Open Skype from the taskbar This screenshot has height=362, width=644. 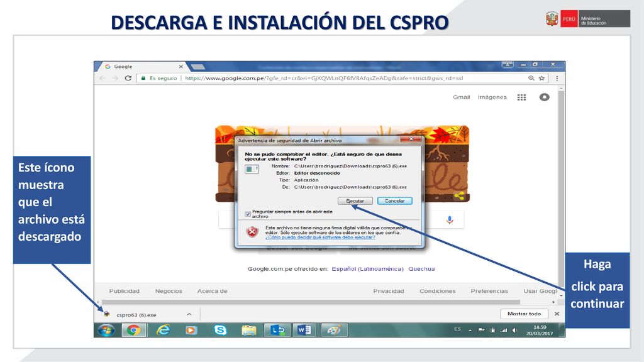[x=220, y=330]
